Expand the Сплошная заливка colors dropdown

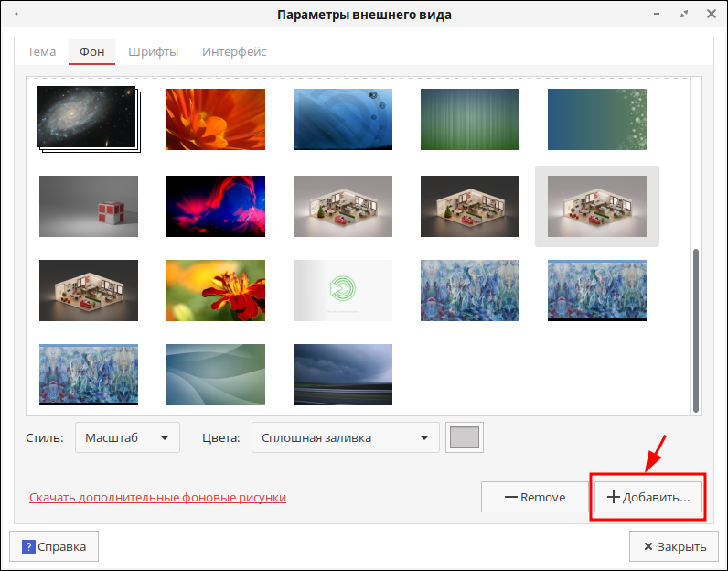coord(345,437)
